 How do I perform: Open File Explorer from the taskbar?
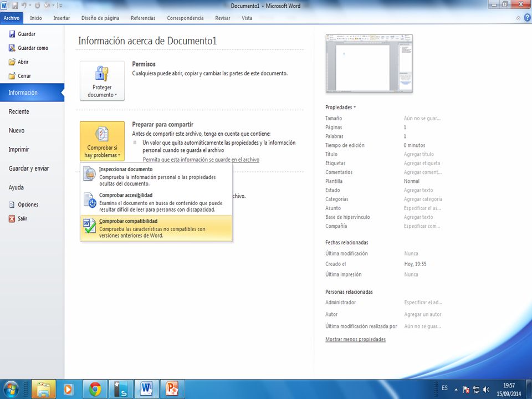point(43,389)
